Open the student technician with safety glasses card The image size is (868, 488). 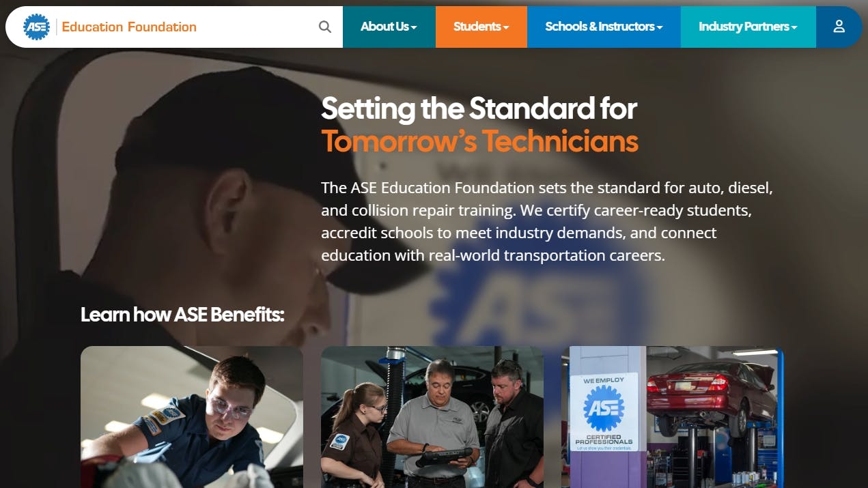(192, 417)
